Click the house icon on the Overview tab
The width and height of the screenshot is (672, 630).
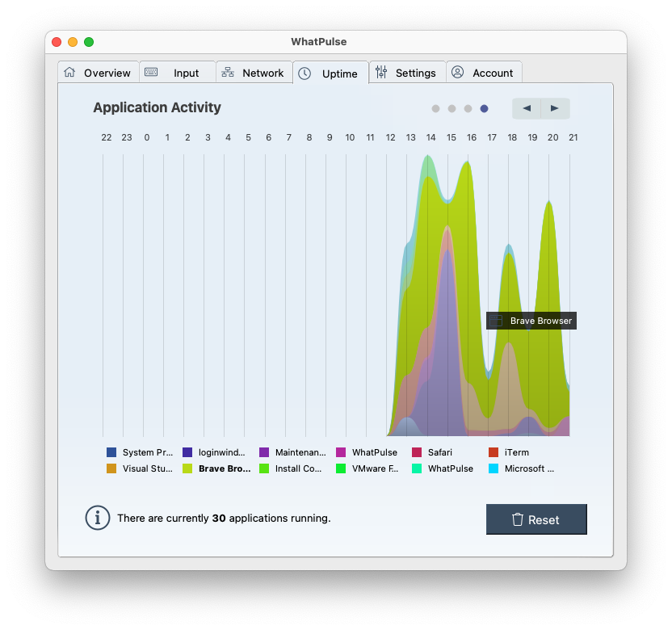[71, 73]
